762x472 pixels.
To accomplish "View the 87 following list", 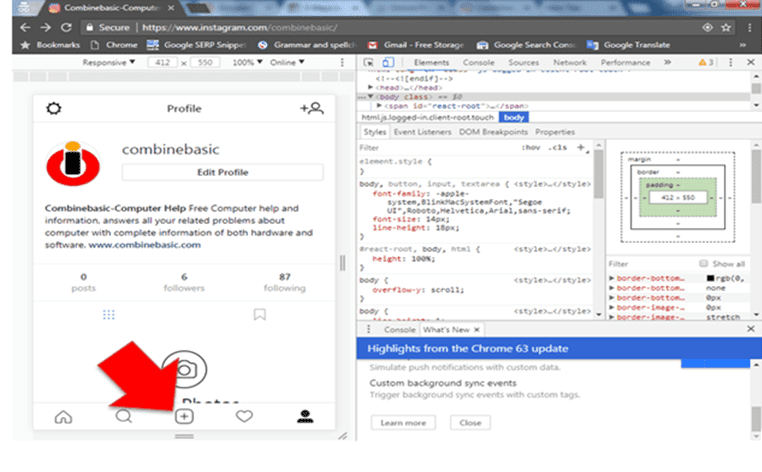I will [284, 282].
